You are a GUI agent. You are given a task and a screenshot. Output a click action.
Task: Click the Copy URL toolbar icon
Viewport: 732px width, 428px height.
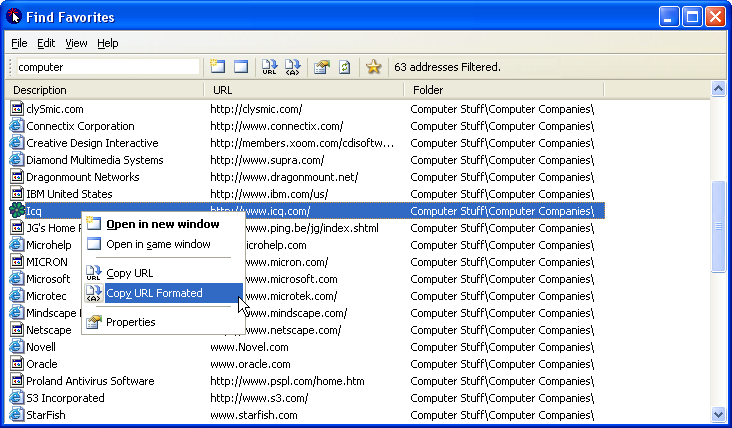(269, 67)
